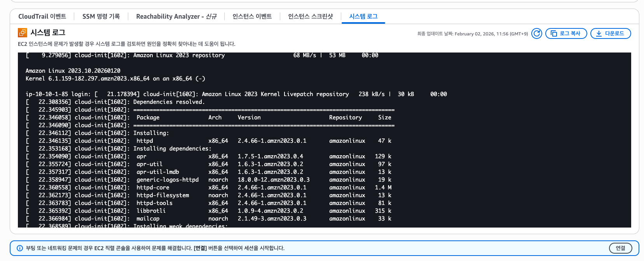Click the 68 MB/s download speed text
This screenshot has width=644, height=261.
(x=305, y=55)
